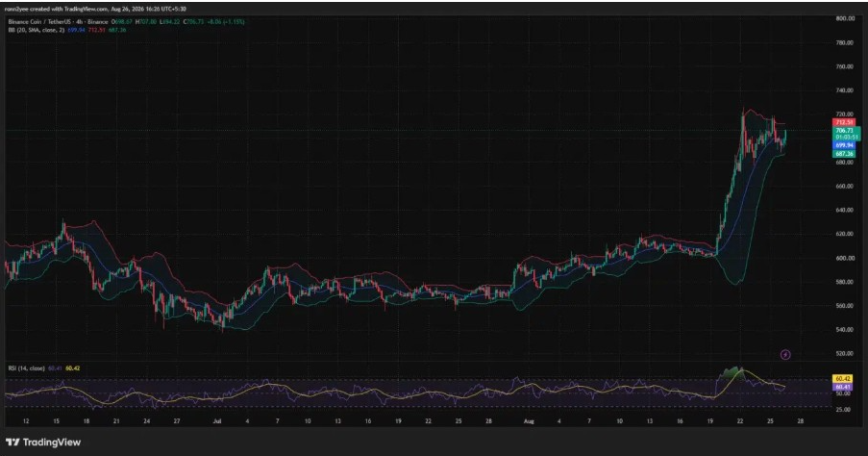
Task: Click the 800.00 price axis label
Action: click(x=845, y=18)
